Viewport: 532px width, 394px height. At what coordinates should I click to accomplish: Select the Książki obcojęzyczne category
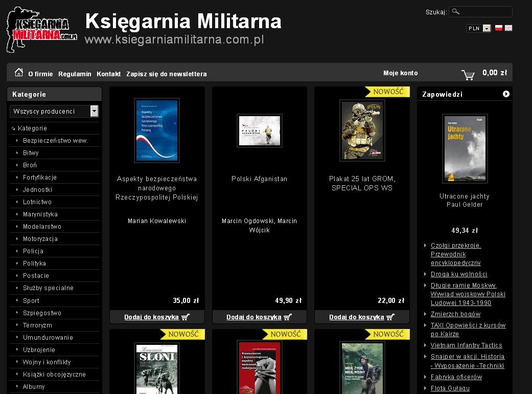[x=54, y=375]
